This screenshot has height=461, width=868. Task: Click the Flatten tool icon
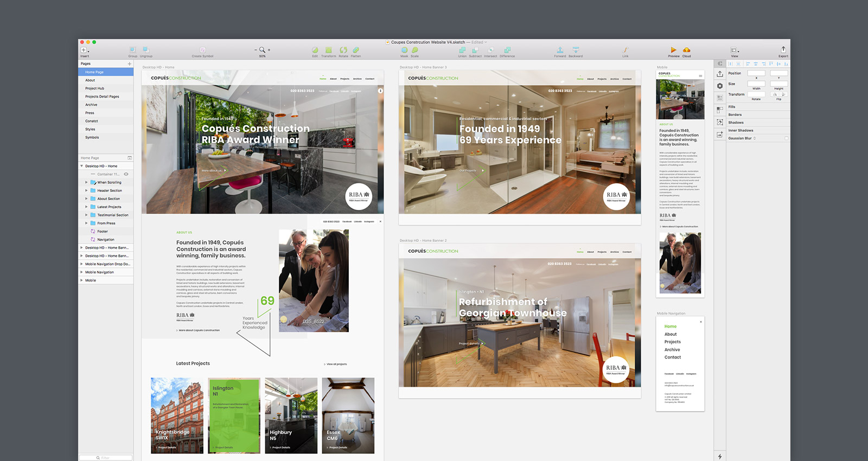356,50
